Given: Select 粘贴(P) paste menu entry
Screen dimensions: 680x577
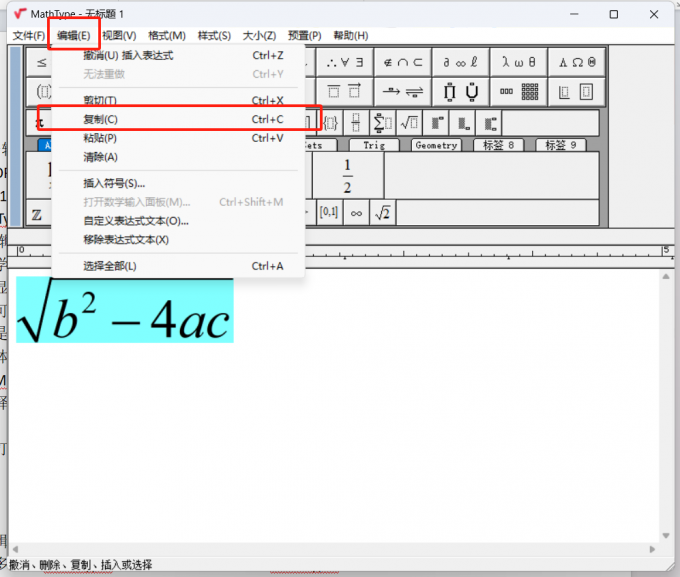Looking at the screenshot, I should coord(100,138).
